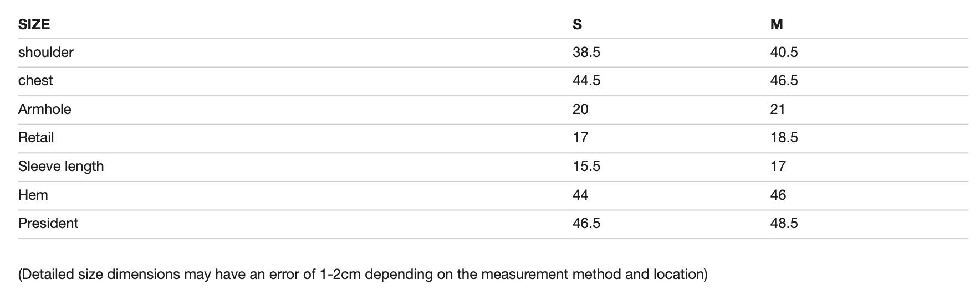Click the measurement error disclaimer note
The height and width of the screenshot is (300, 980).
pos(363,274)
